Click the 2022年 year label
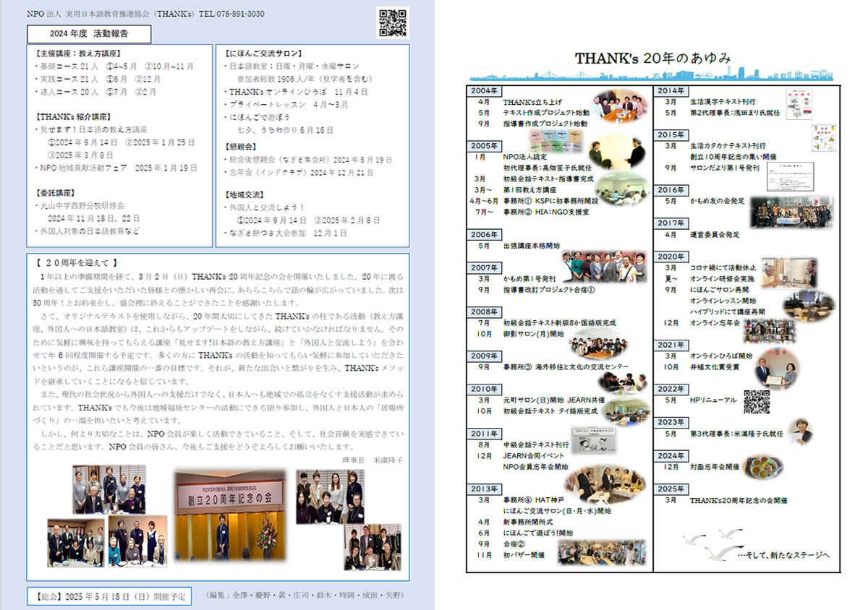Viewport: 868px width, 610px height. point(671,389)
